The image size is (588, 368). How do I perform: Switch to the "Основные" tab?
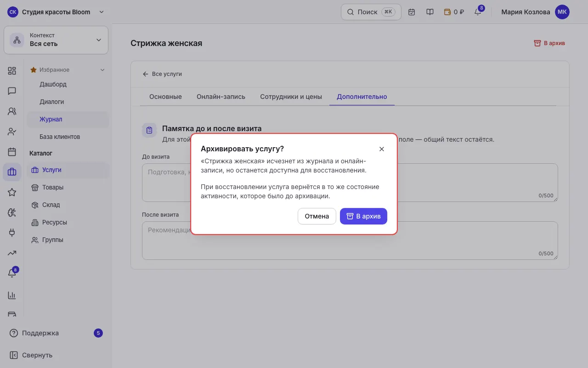(165, 97)
